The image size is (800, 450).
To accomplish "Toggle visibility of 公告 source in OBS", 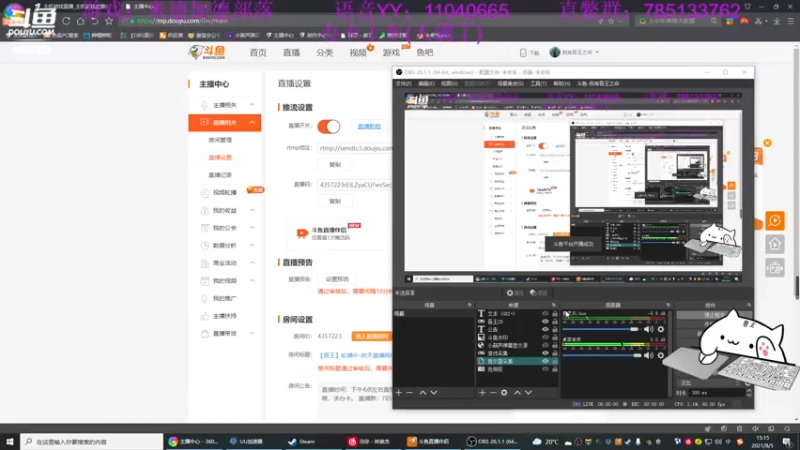I will tap(545, 330).
